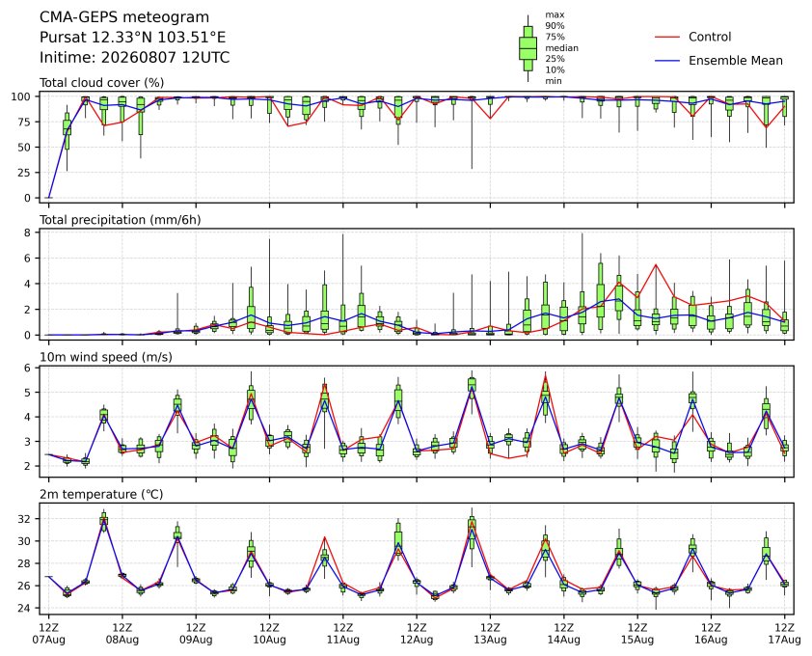The width and height of the screenshot is (812, 656).
Task: Click the 12Z 15Aug time axis label
Action: [637, 634]
